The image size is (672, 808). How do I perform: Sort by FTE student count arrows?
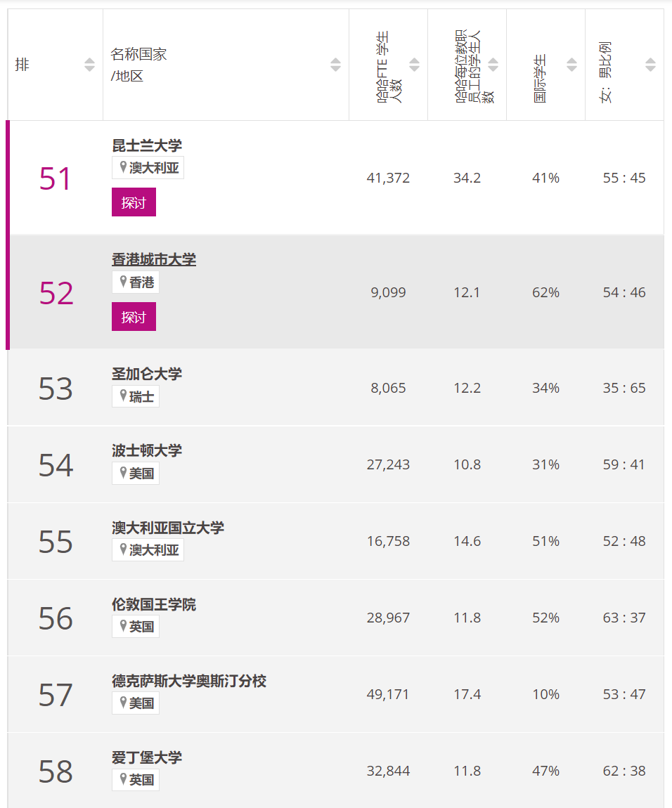point(414,65)
